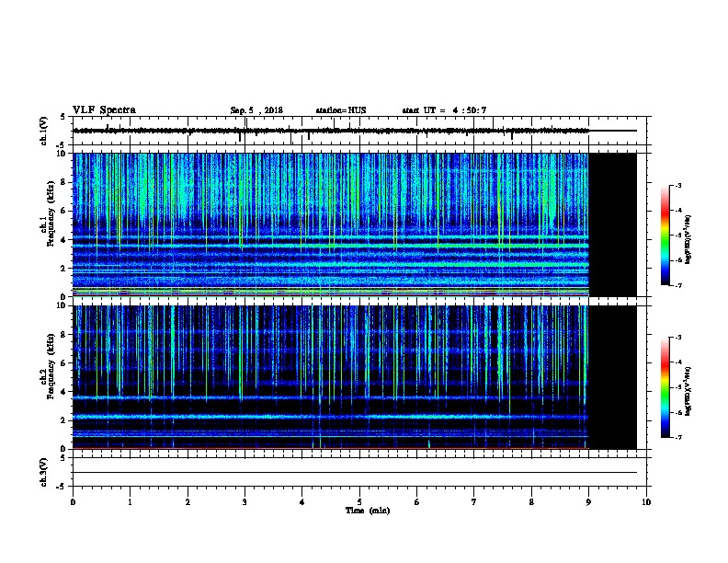This screenshot has width=728, height=563.
Task: Click the "-7" label on ch.2 color bar
Action: (677, 437)
